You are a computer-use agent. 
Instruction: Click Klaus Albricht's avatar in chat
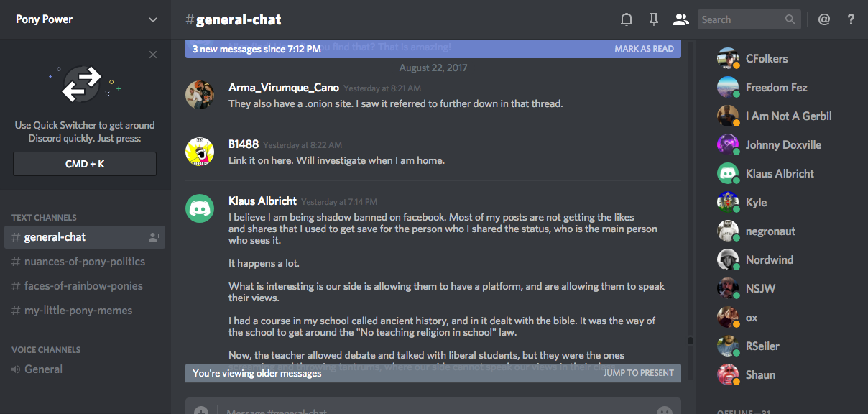click(x=200, y=208)
